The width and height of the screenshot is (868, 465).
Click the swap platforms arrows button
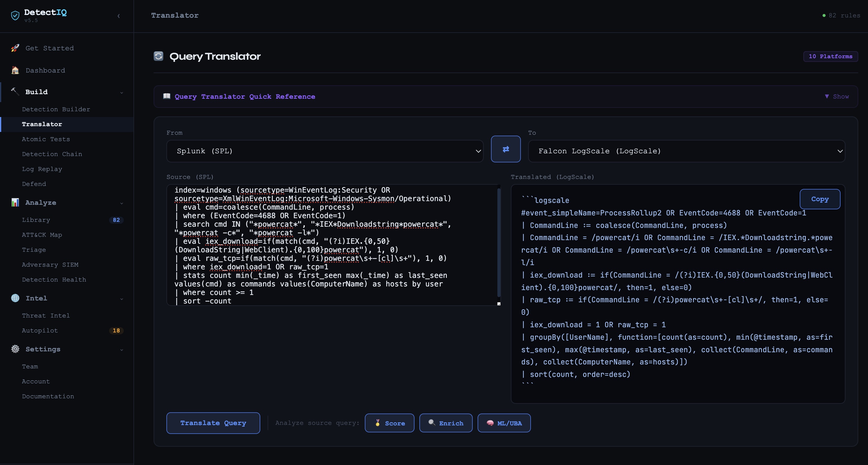tap(505, 149)
